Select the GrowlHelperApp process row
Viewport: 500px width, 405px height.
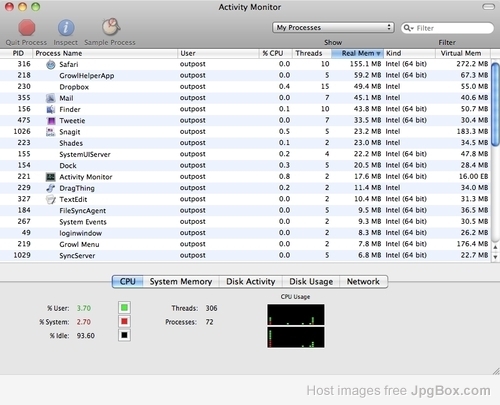click(245, 76)
